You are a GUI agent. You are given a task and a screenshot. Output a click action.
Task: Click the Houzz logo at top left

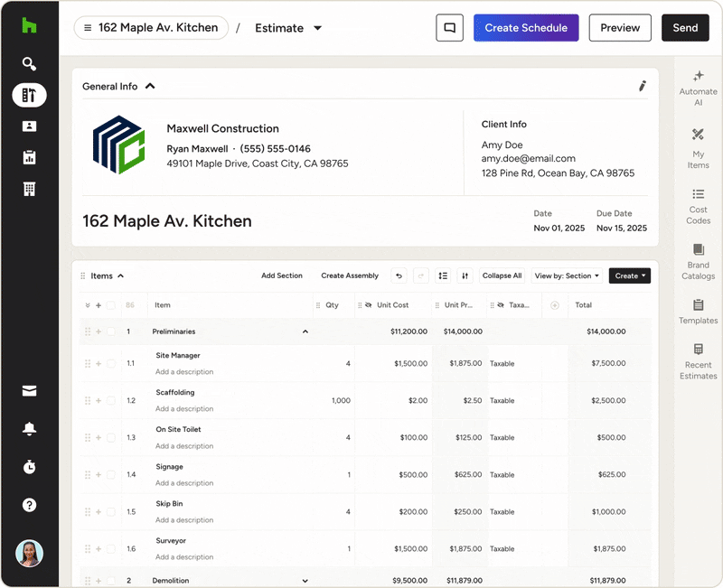click(29, 26)
